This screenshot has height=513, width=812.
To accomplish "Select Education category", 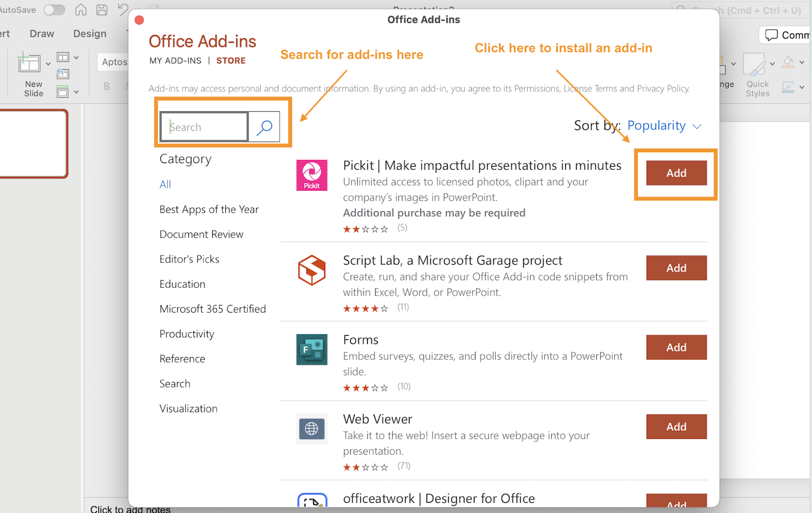I will click(x=182, y=284).
